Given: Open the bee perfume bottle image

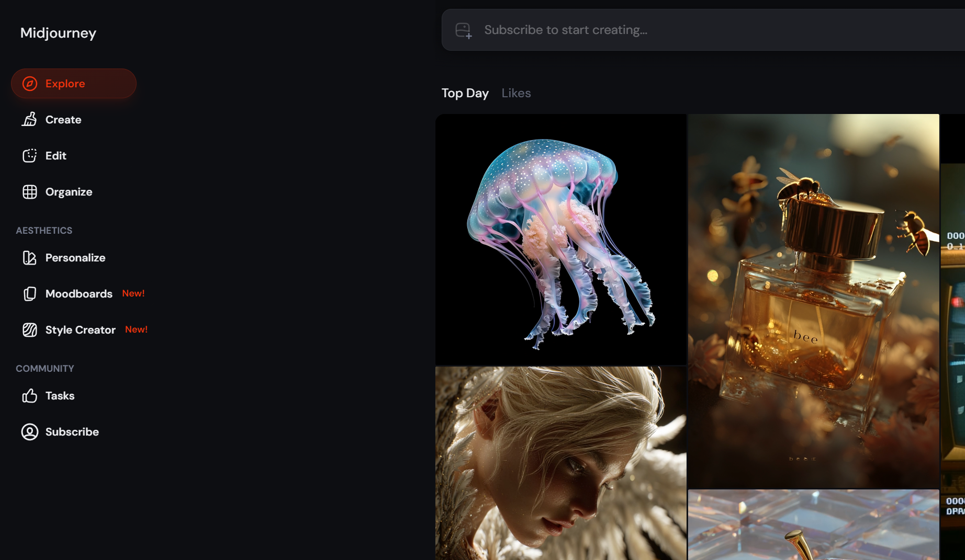Looking at the screenshot, I should point(813,301).
